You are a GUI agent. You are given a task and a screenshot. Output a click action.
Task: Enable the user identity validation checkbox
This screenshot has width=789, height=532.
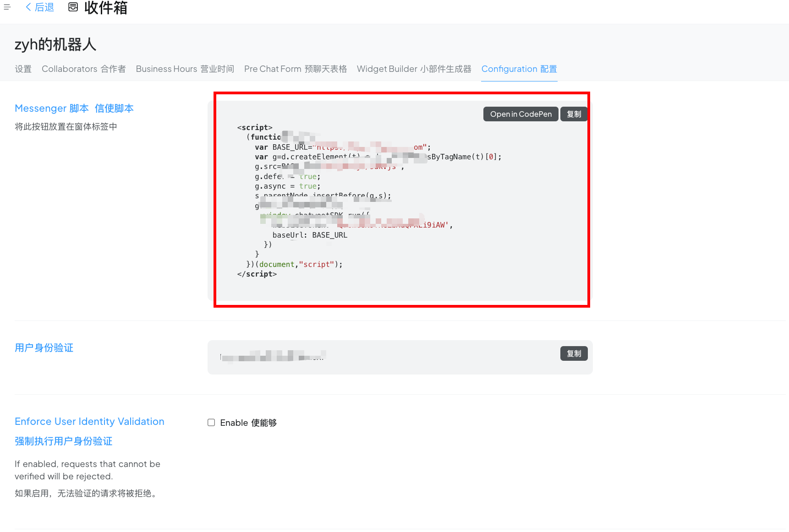pyautogui.click(x=211, y=423)
